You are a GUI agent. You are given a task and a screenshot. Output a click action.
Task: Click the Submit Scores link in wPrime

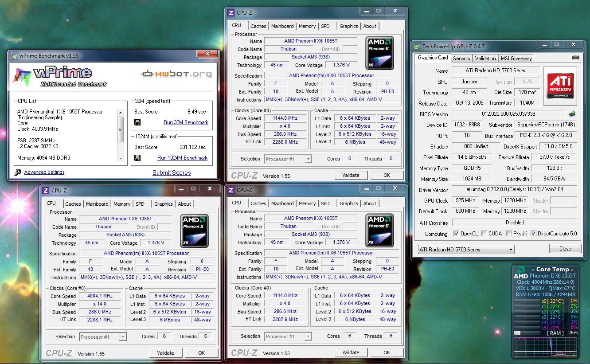(172, 173)
